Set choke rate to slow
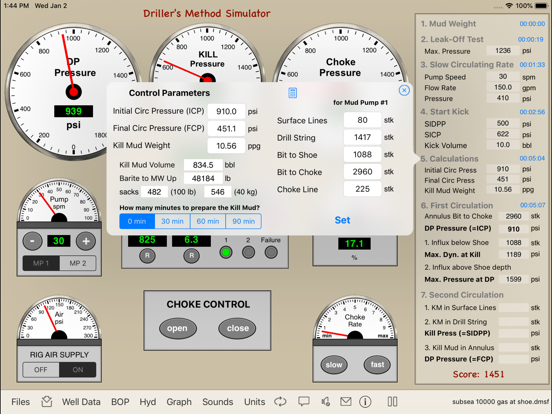Screen dimensions: 552x414 tap(334, 365)
